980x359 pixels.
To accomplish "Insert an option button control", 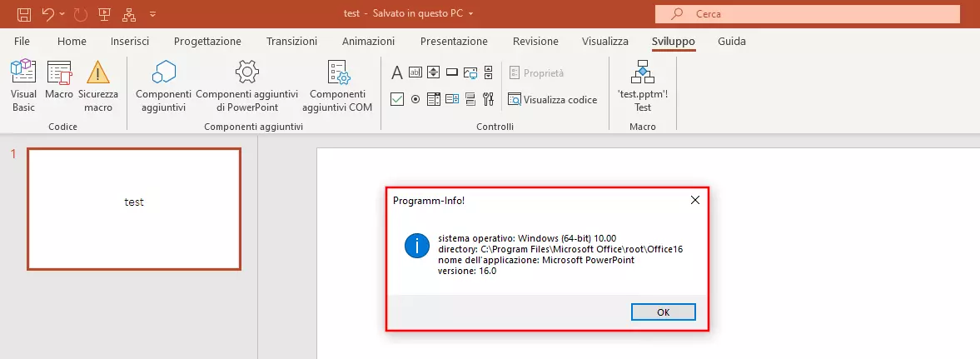I will point(415,99).
